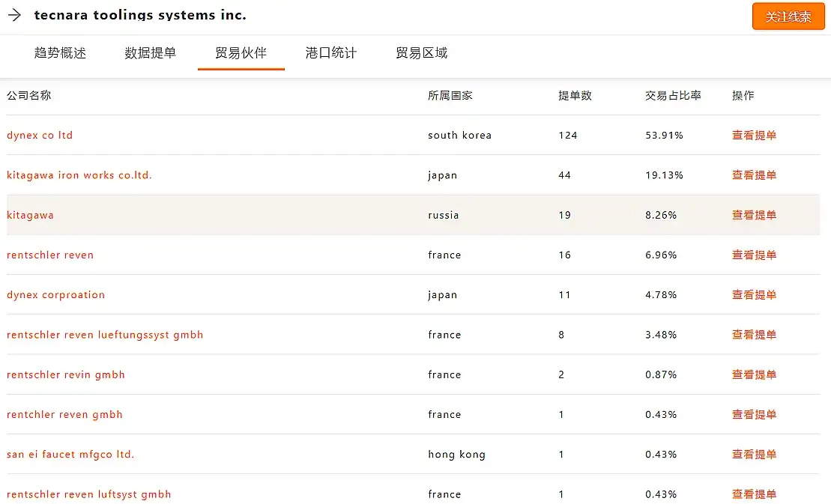Click 查看提单 for san ei faucet mfgco

point(754,455)
